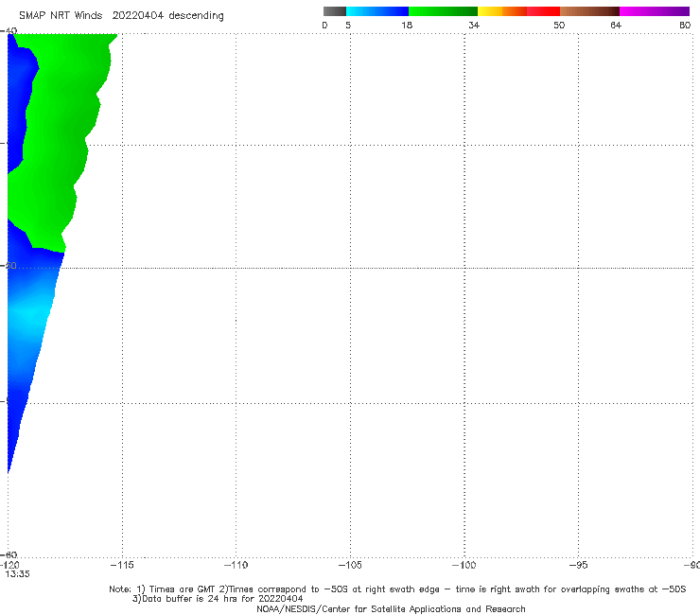Viewport: 700px width, 615px height.
Task: Click the color scale label '50'
Action: 559,25
